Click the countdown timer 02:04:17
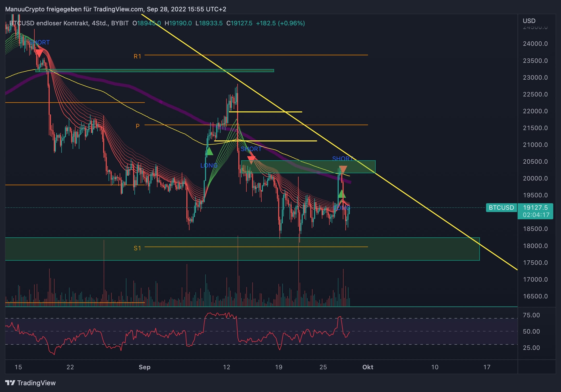The height and width of the screenshot is (392, 561). click(x=536, y=215)
